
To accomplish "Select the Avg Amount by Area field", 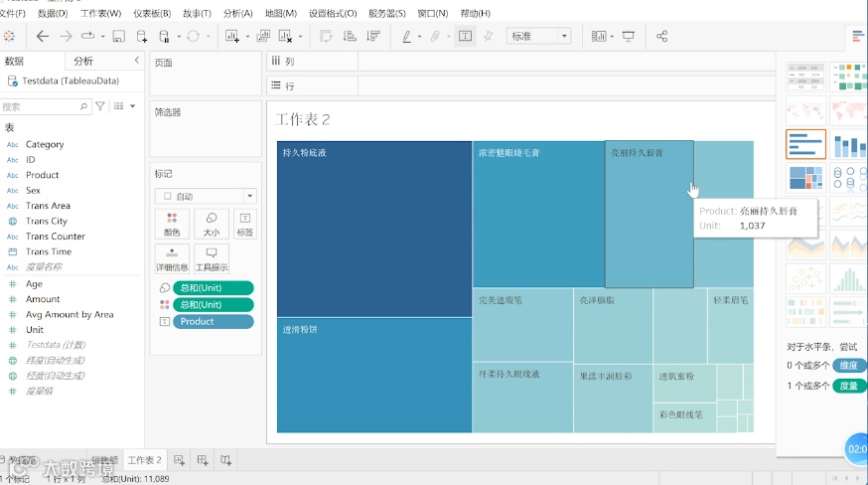I will (x=70, y=314).
